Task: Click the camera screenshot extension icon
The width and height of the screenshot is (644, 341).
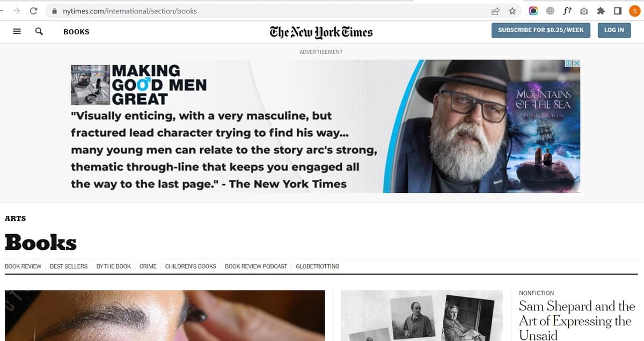Action: [x=584, y=11]
